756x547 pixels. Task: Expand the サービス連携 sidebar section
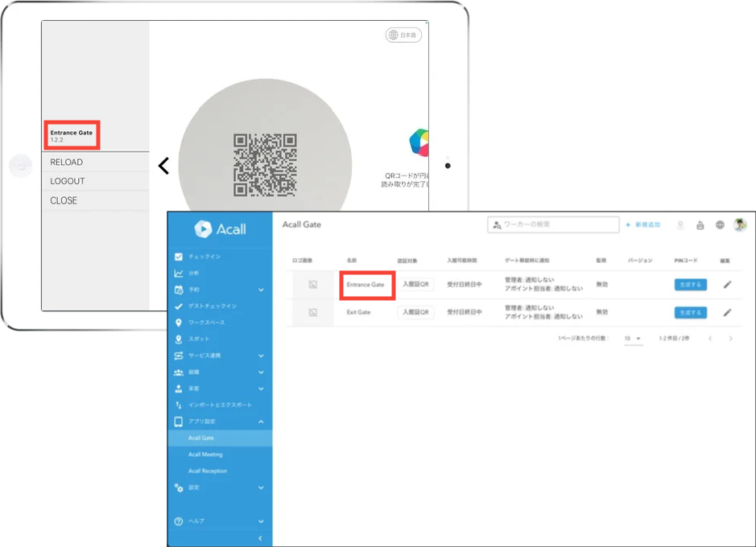(262, 356)
